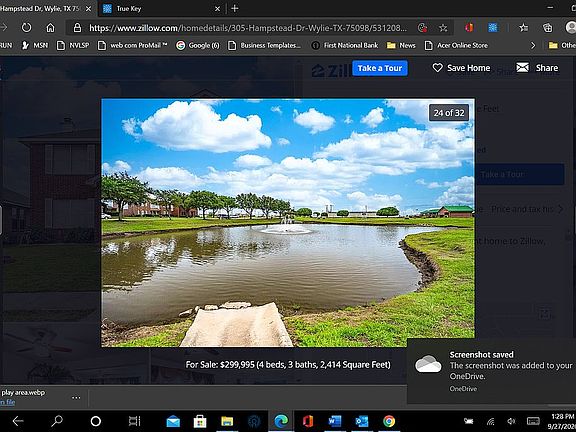
Task: Open the First National Bank bookmark
Action: click(345, 46)
